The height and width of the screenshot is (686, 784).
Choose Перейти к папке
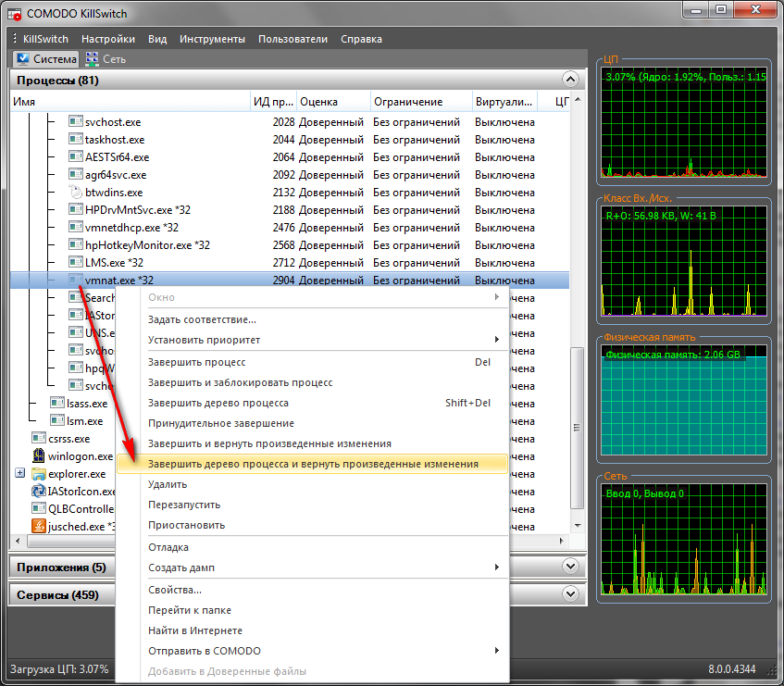(313, 610)
